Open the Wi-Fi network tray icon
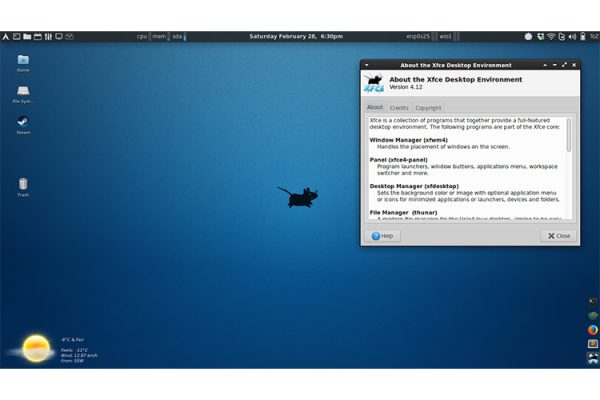Image resolution: width=600 pixels, height=400 pixels. tap(551, 37)
